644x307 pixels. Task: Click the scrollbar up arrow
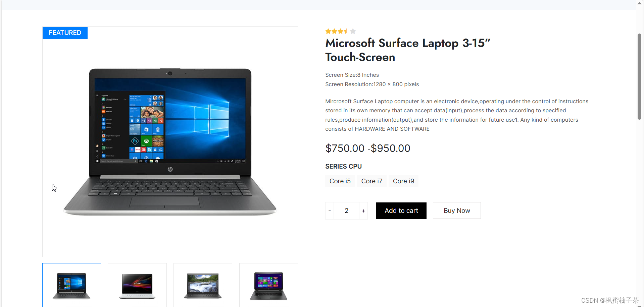640,3
